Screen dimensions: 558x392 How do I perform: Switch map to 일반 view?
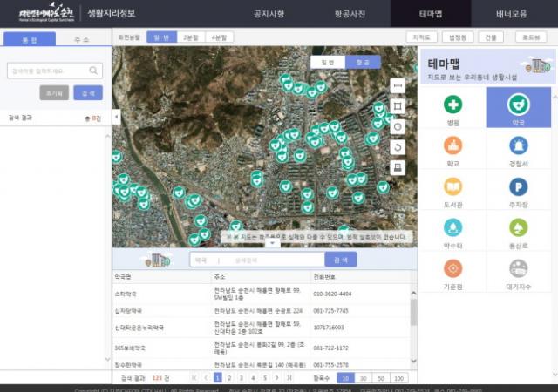[x=327, y=63]
